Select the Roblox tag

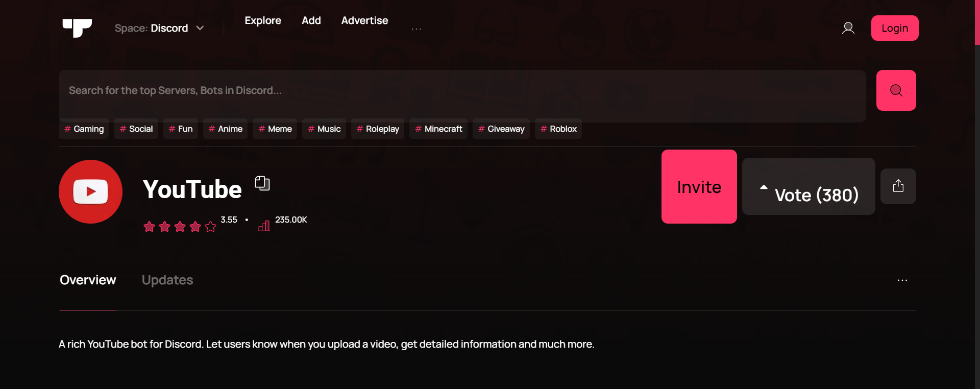click(558, 129)
